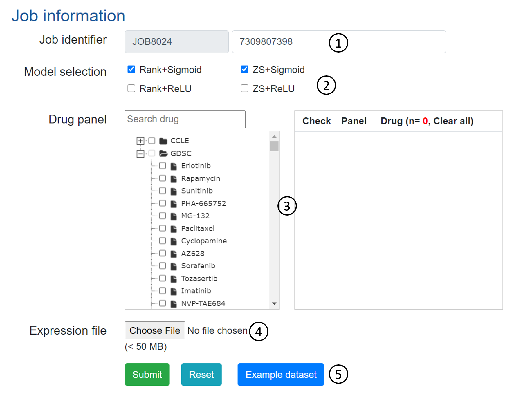The width and height of the screenshot is (532, 405).
Task: Click the Paclitaxel file icon
Action: click(174, 229)
